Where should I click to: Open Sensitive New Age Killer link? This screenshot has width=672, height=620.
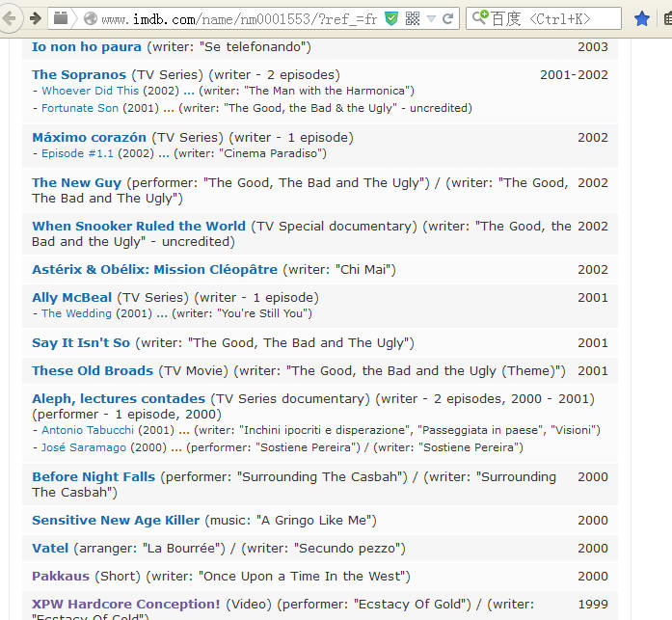click(x=116, y=520)
